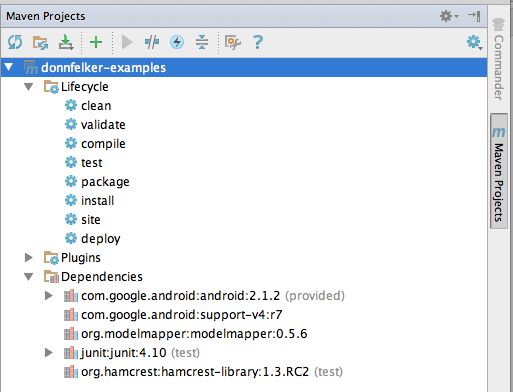Select the test lifecycle goal
This screenshot has height=392, width=513.
(x=92, y=163)
